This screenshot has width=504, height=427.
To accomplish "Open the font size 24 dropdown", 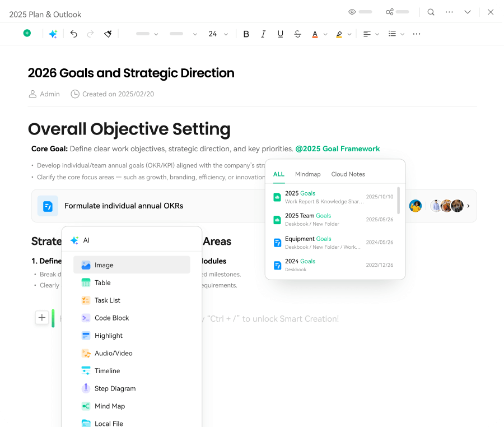I will coord(218,34).
